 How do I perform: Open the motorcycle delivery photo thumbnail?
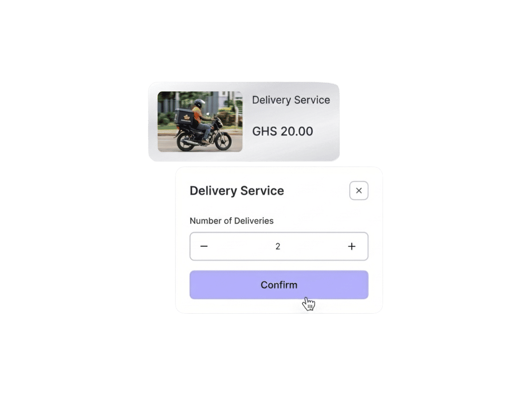click(x=200, y=121)
